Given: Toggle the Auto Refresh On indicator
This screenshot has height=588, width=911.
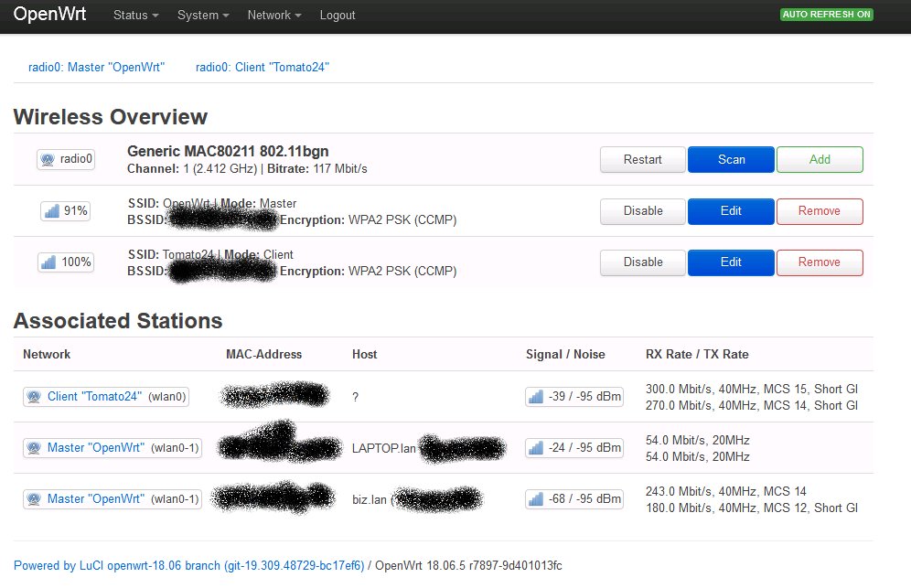Looking at the screenshot, I should pos(826,15).
